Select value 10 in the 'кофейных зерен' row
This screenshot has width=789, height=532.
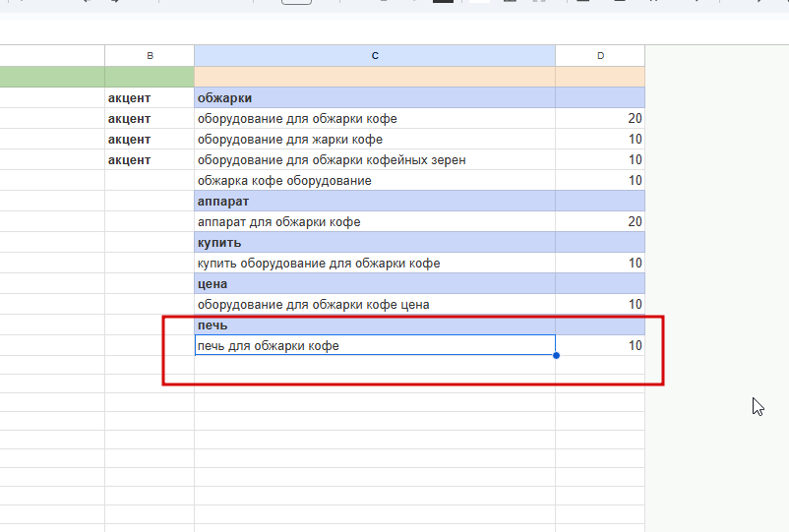point(600,159)
